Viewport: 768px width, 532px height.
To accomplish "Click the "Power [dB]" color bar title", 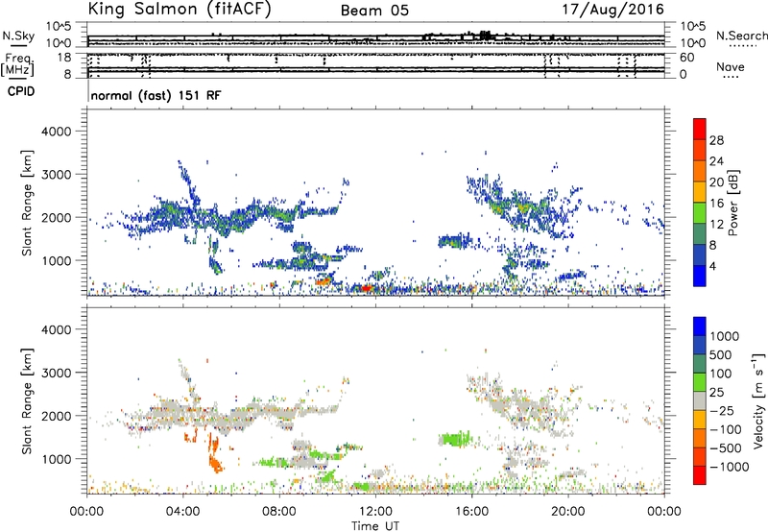I will (x=732, y=203).
